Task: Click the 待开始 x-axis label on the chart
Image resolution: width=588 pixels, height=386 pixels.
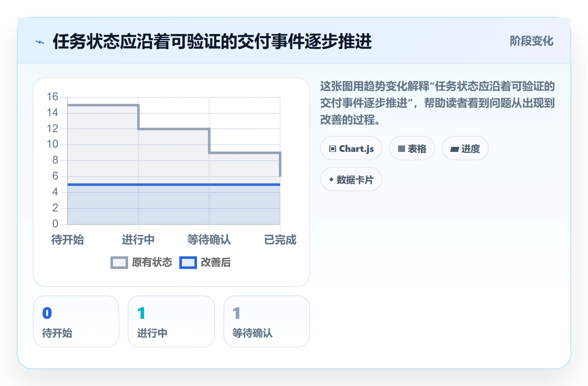Action: coord(68,240)
